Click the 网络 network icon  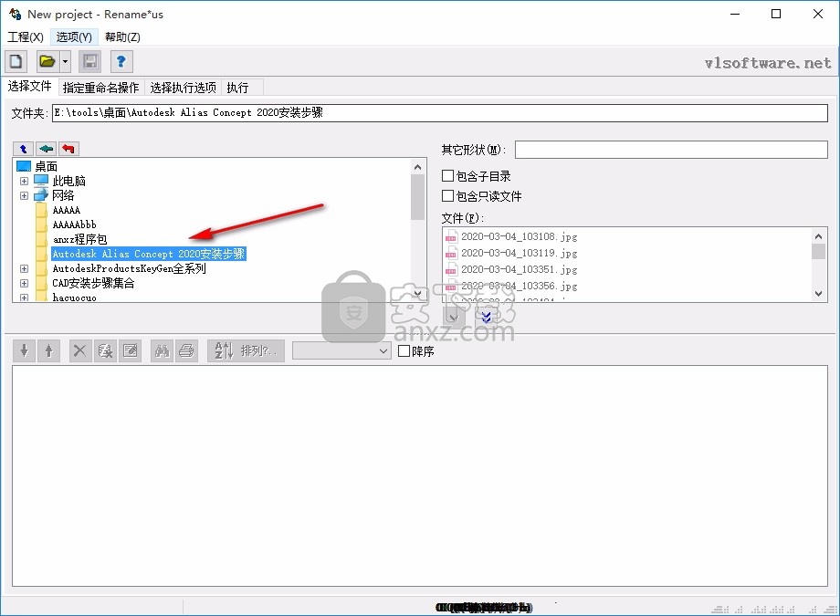[x=41, y=194]
